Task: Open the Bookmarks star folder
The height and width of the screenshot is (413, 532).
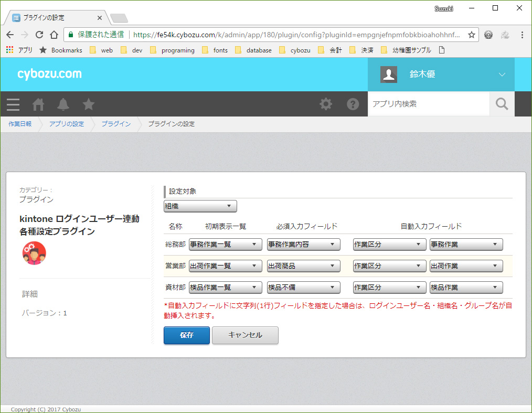Action: (61, 50)
